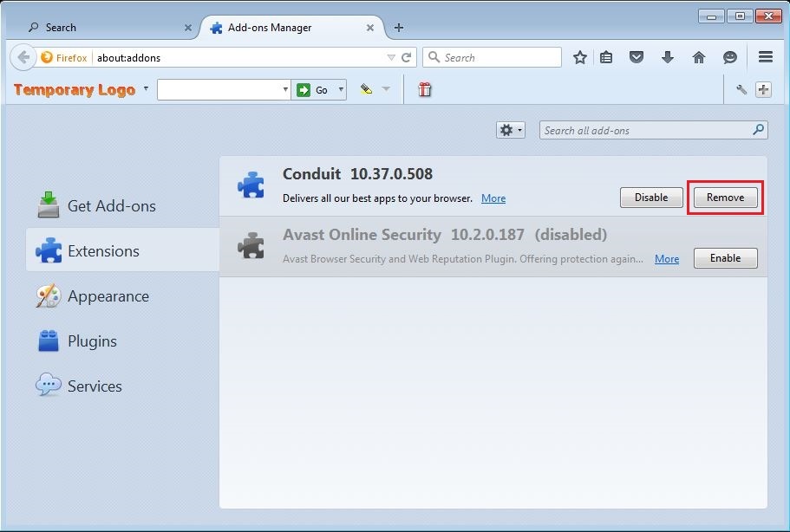Close the Search tab
This screenshot has height=532, width=790.
click(x=188, y=28)
